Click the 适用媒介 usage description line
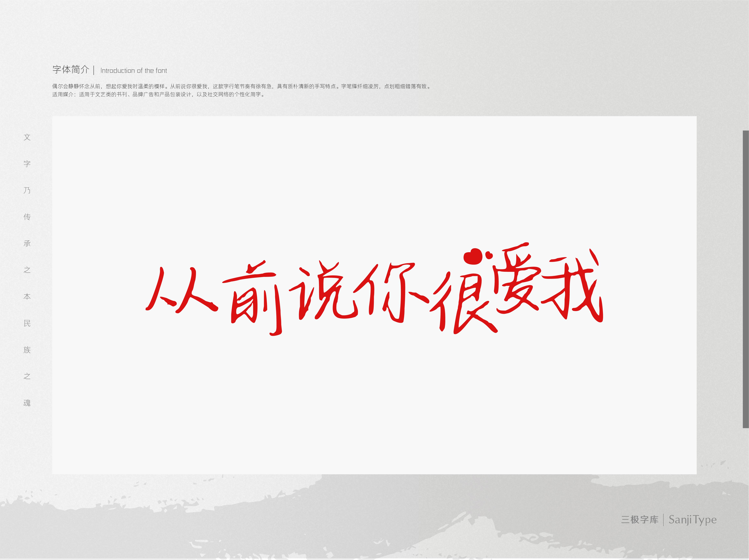 158,95
